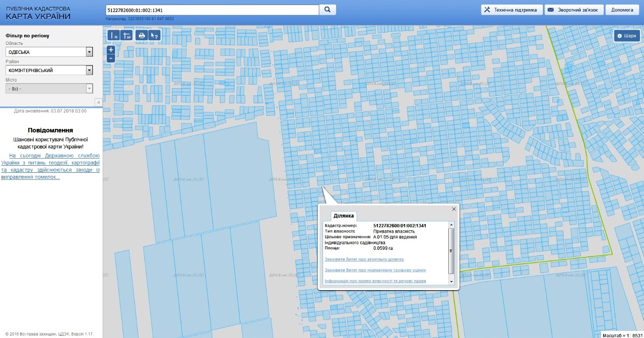Follow link Замовити Витяг про земельну ділянку
Image resolution: width=644 pixels, height=338 pixels.
364,259
